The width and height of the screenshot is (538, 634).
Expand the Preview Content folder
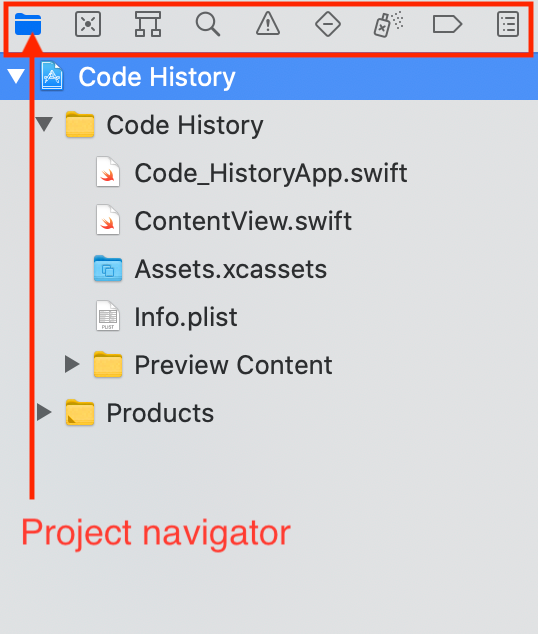pyautogui.click(x=72, y=364)
